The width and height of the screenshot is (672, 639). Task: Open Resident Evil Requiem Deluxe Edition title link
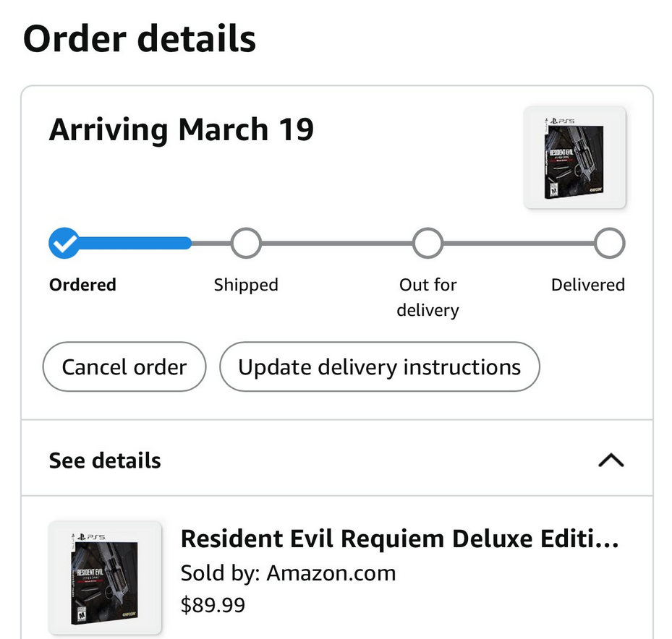pyautogui.click(x=399, y=539)
